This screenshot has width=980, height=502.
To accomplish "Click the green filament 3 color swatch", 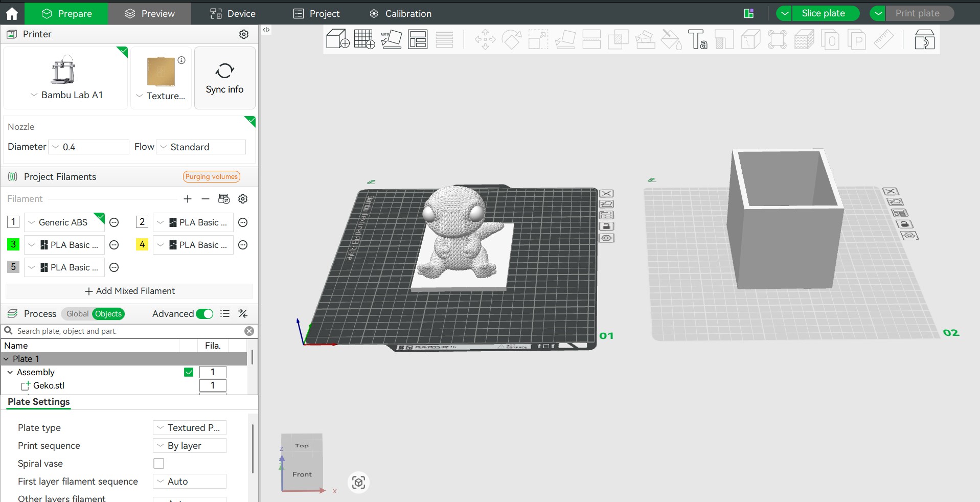I will click(13, 244).
